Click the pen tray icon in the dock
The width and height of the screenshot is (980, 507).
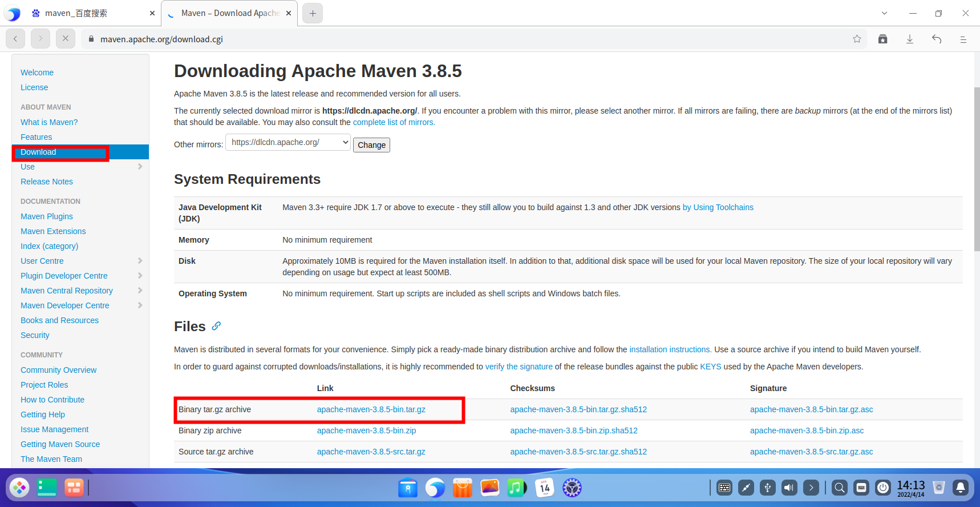click(x=746, y=488)
